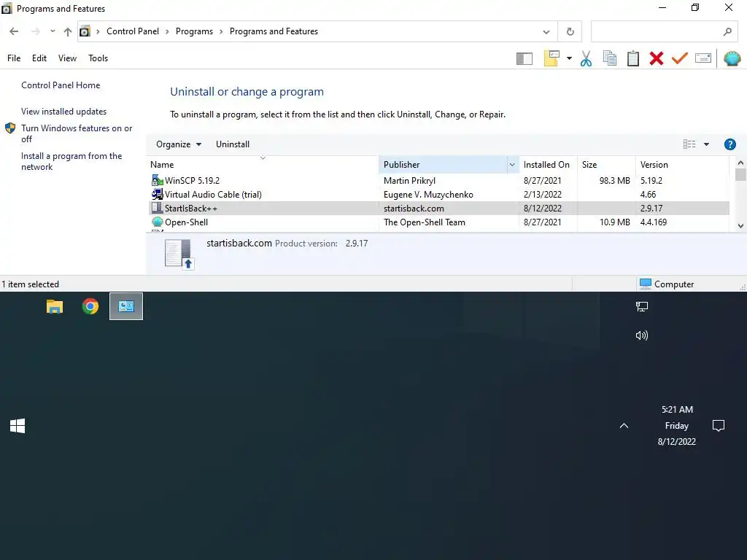The image size is (747, 560).
Task: Click the Forward navigation arrow
Action: pyautogui.click(x=35, y=31)
